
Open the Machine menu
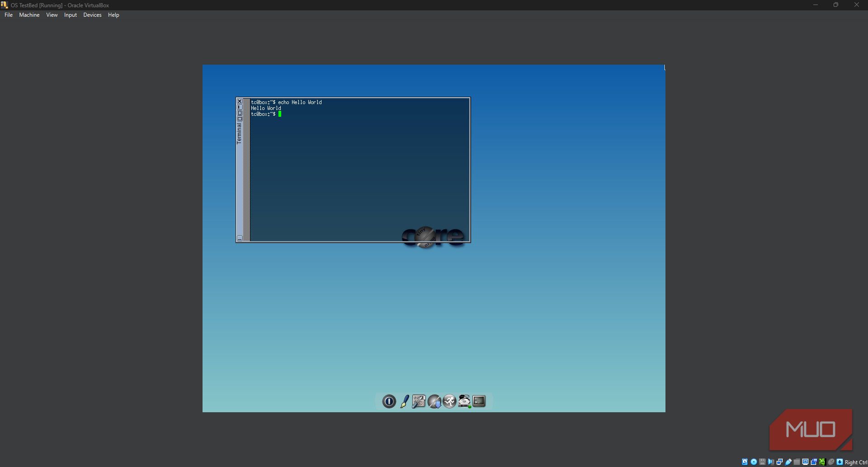tap(29, 15)
